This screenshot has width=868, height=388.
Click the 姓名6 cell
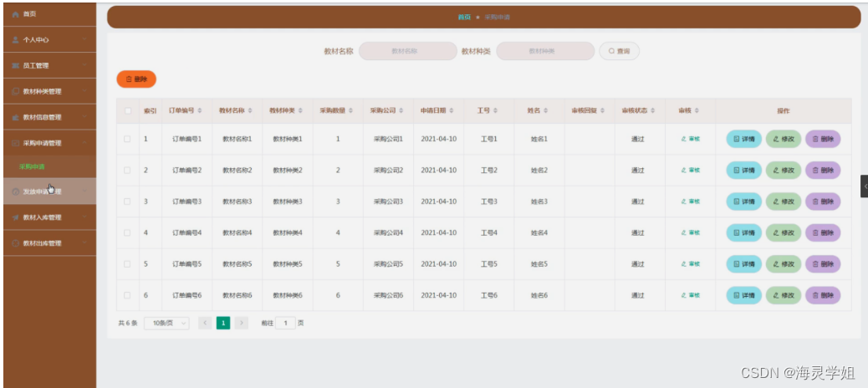pos(539,295)
